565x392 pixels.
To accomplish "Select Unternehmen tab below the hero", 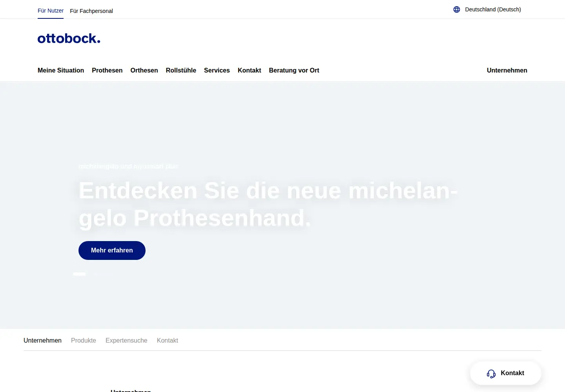I will coord(42,340).
